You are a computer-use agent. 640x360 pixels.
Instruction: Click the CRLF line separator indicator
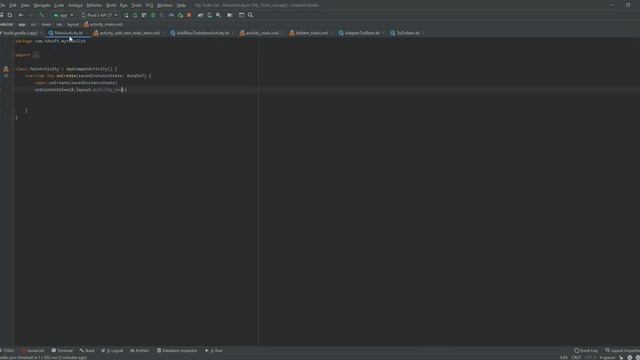576,358
